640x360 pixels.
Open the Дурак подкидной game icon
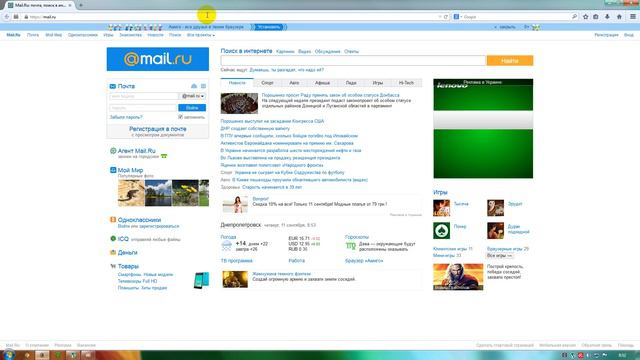[495, 231]
